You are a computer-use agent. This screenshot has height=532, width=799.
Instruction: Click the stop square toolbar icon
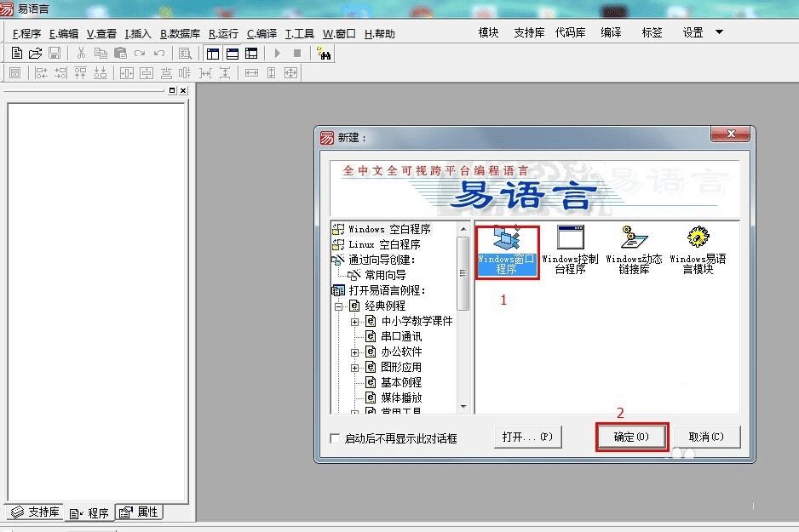pyautogui.click(x=297, y=53)
